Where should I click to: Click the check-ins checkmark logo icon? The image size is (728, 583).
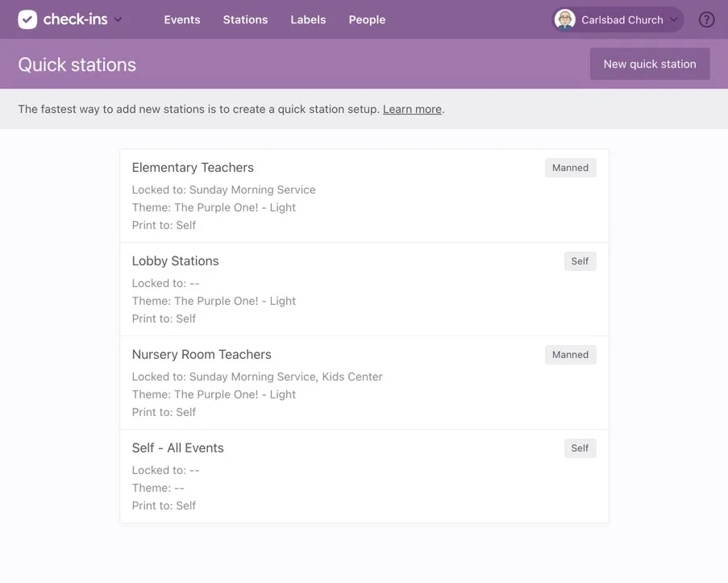click(x=27, y=19)
